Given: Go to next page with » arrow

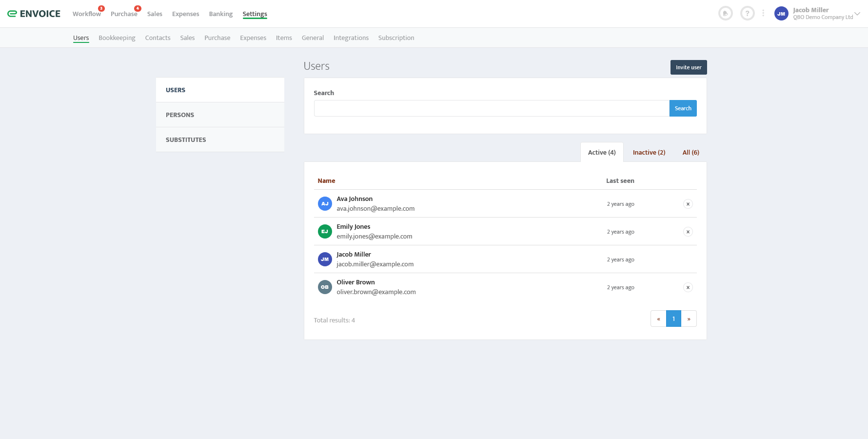Looking at the screenshot, I should pos(689,319).
